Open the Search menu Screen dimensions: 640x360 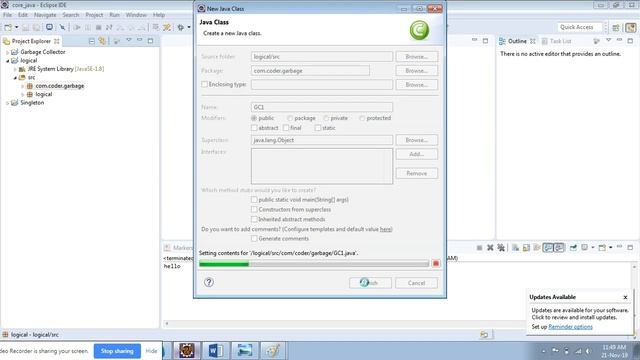coord(71,15)
